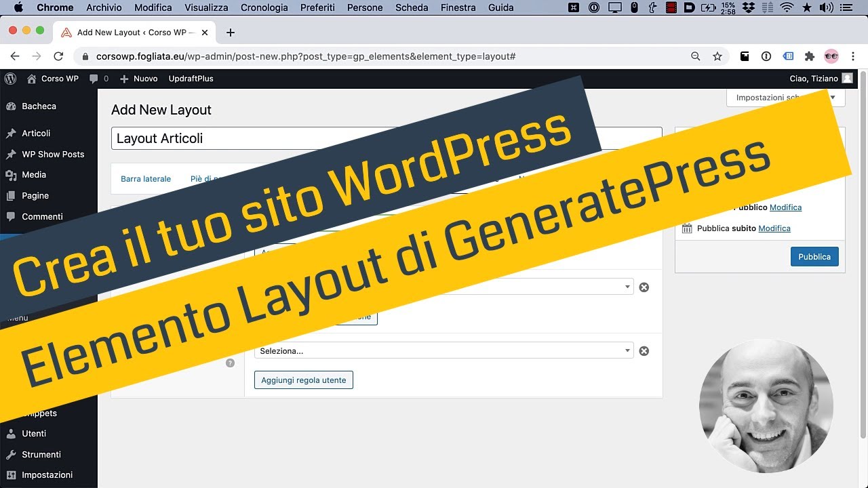Viewport: 868px width, 488px height.
Task: Open the Archivio menu
Action: [104, 7]
